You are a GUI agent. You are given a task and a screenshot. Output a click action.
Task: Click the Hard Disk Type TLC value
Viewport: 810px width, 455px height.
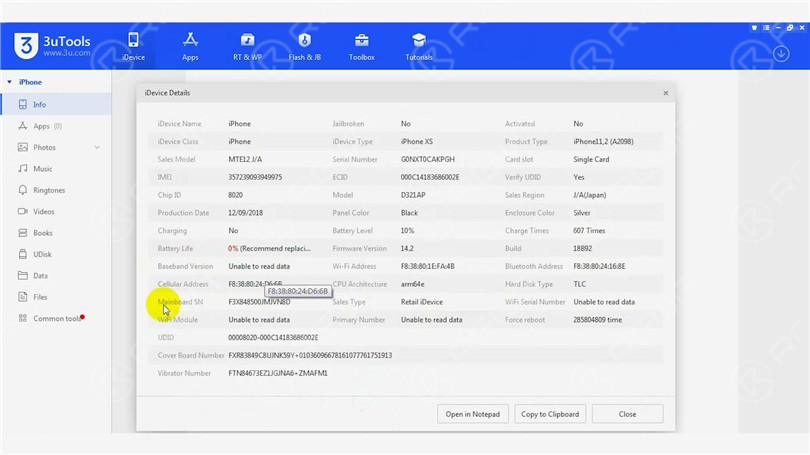(x=580, y=284)
